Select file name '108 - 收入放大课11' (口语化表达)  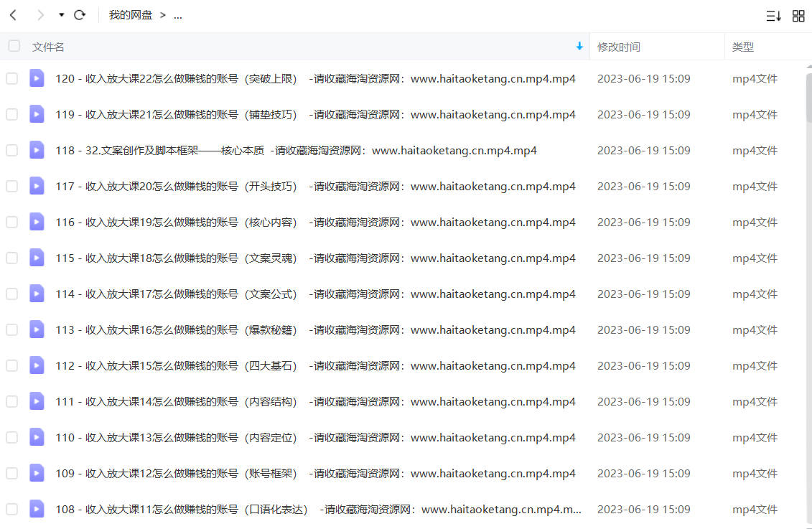click(x=319, y=510)
